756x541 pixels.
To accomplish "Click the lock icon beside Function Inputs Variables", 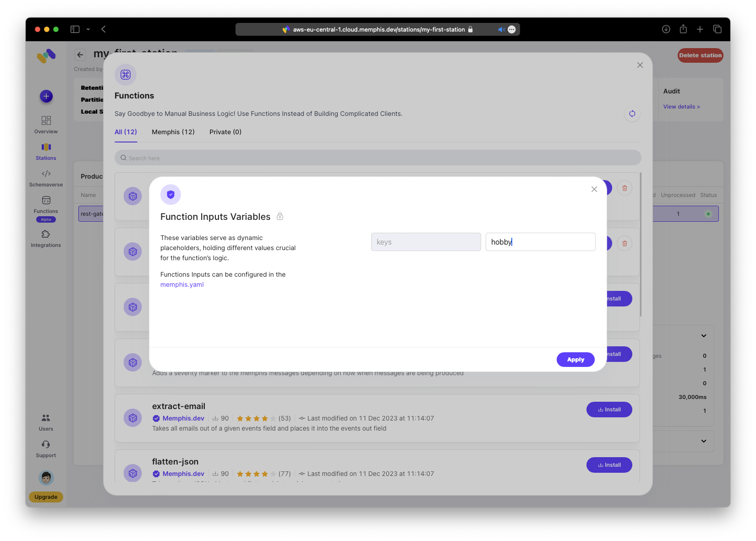I will point(280,217).
